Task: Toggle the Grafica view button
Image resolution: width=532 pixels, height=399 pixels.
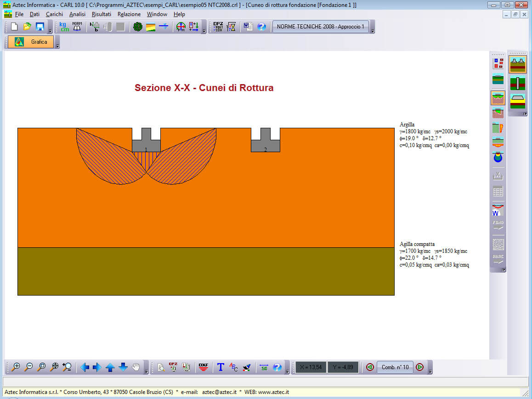Action: 31,42
